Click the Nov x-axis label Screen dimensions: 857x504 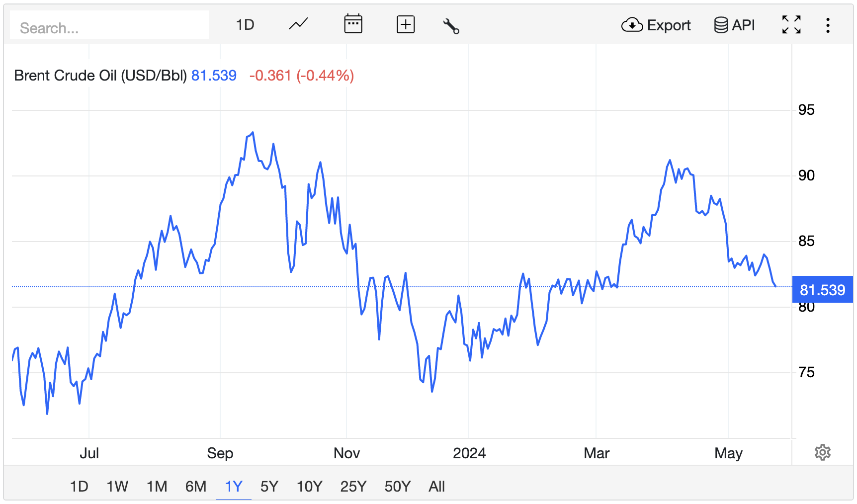[346, 453]
